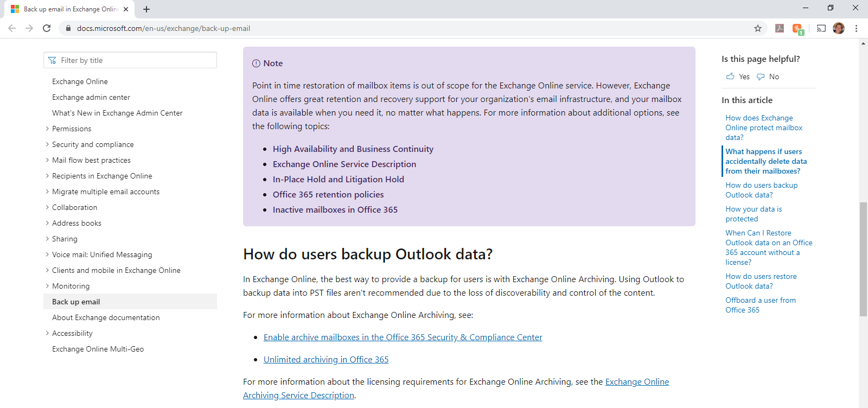This screenshot has width=868, height=408.
Task: Expand the Sharing node
Action: point(47,239)
